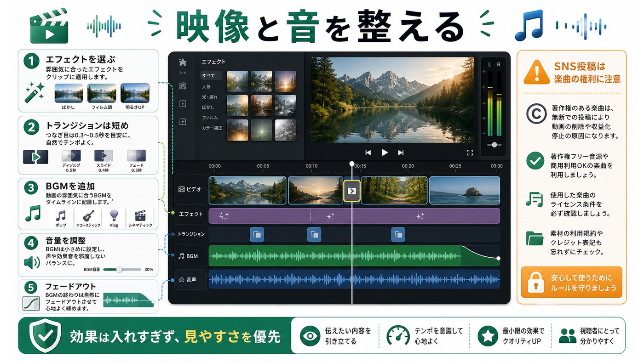Choose the grayscale effect thumbnail
Viewport: 644px width, 362px height.
click(285, 130)
